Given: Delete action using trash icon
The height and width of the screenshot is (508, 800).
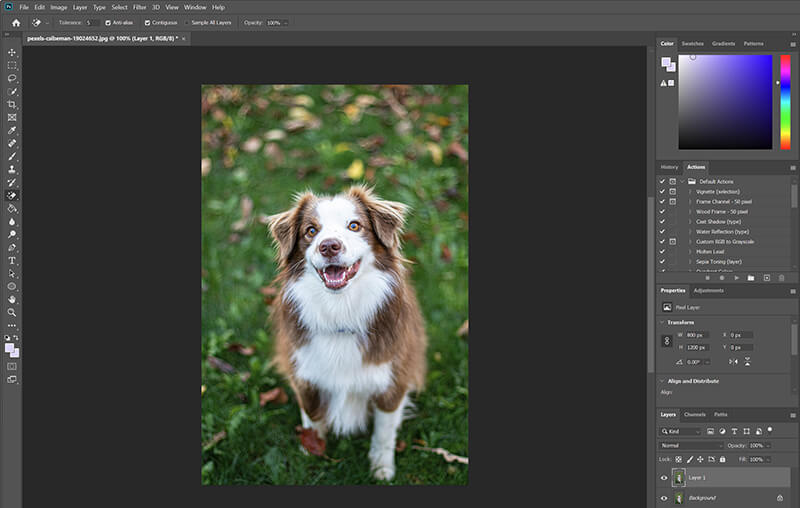Looking at the screenshot, I should coord(781,278).
